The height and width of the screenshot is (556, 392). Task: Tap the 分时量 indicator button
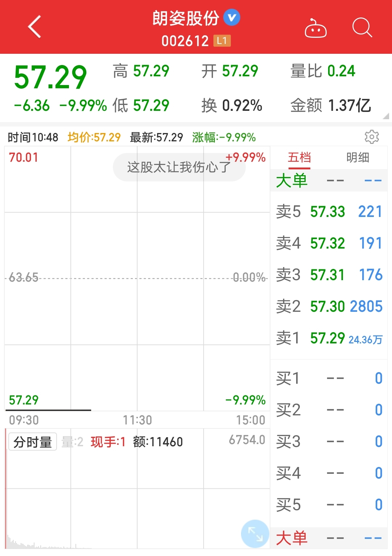point(33,442)
